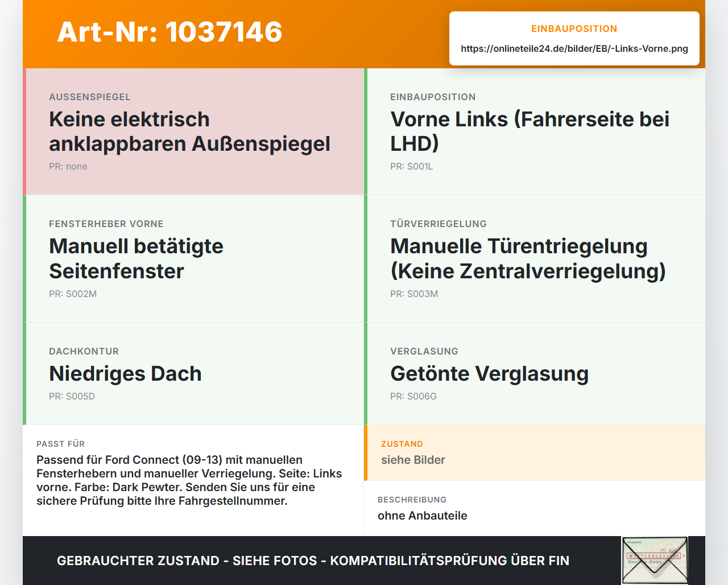Viewport: 728px width, 585px height.
Task: Click the orange EINBAUPOSITION heading above the URL
Action: (574, 28)
